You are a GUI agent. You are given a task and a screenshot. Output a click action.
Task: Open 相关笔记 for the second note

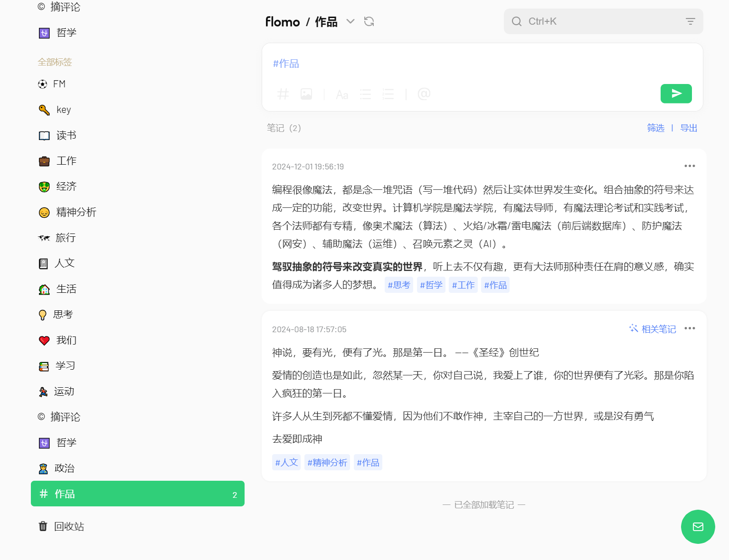click(653, 329)
